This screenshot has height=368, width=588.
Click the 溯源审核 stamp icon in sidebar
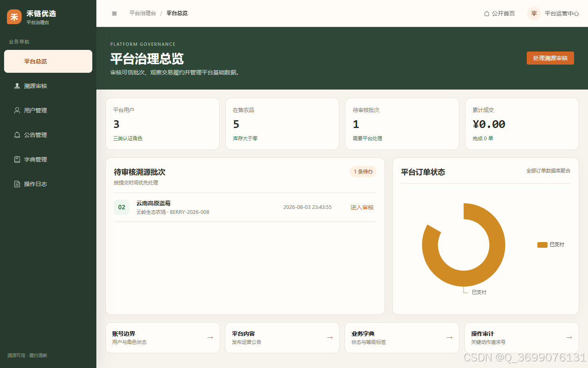pyautogui.click(x=17, y=86)
